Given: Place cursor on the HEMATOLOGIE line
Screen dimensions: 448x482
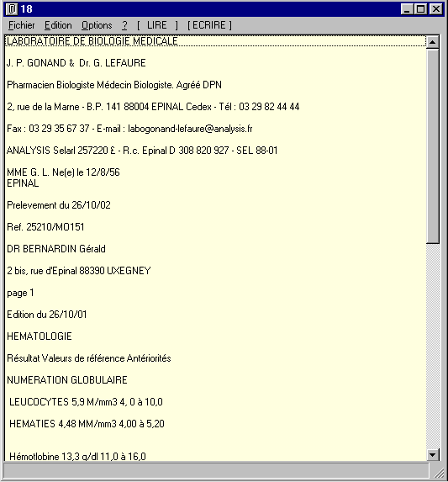Looking at the screenshot, I should [40, 336].
